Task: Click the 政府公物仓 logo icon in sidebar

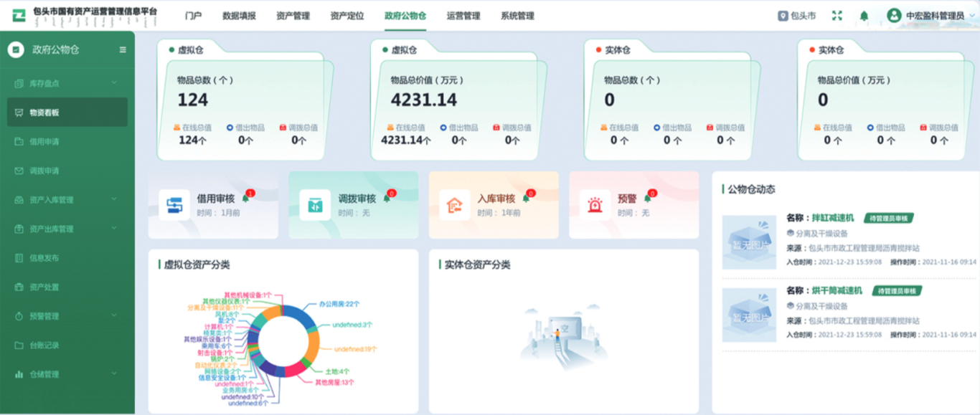Action: pyautogui.click(x=16, y=50)
